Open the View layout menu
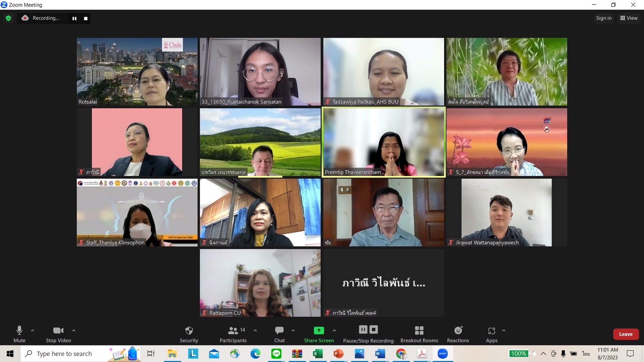644x362 pixels. coord(629,18)
